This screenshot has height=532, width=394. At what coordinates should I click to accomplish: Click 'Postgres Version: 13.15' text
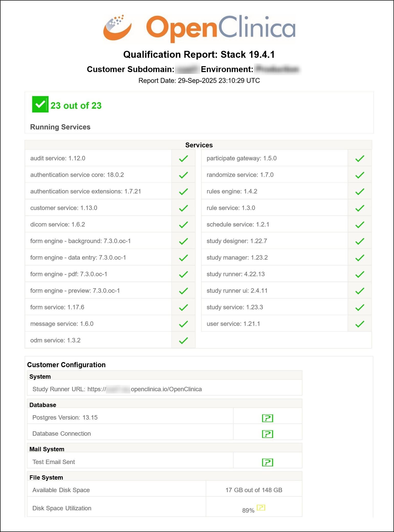[65, 418]
